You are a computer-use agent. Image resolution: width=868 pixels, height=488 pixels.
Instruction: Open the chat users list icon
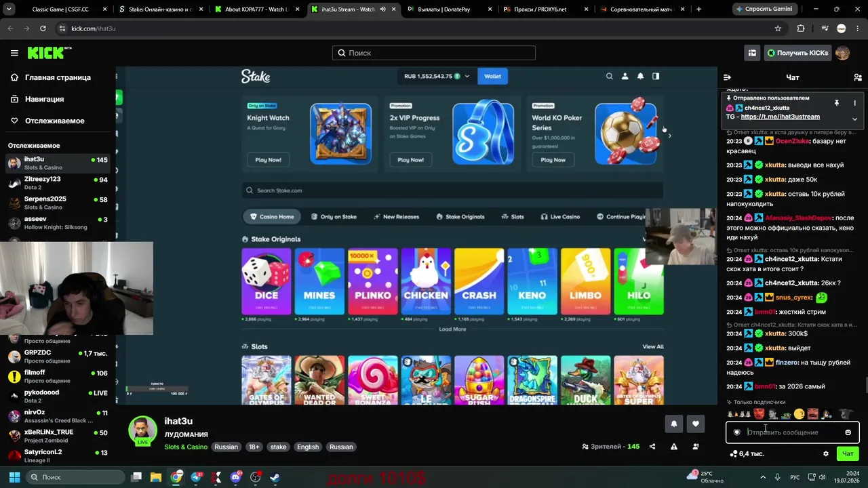click(x=858, y=77)
